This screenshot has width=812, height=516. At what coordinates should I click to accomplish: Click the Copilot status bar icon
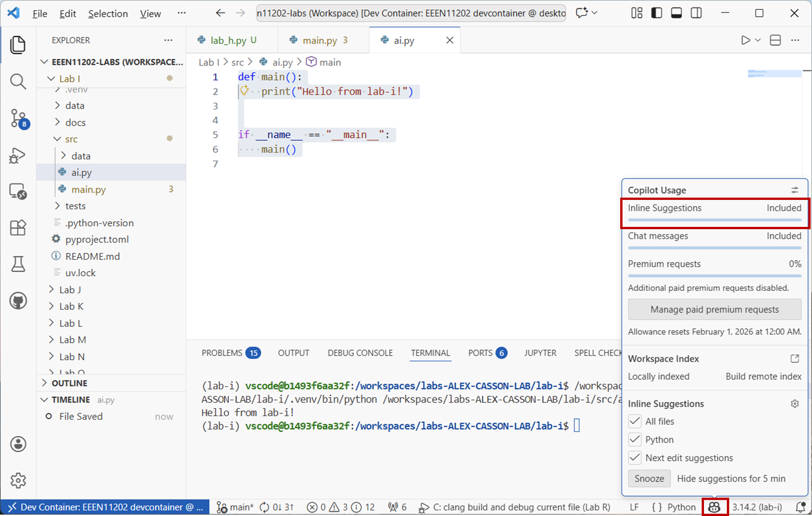(714, 507)
